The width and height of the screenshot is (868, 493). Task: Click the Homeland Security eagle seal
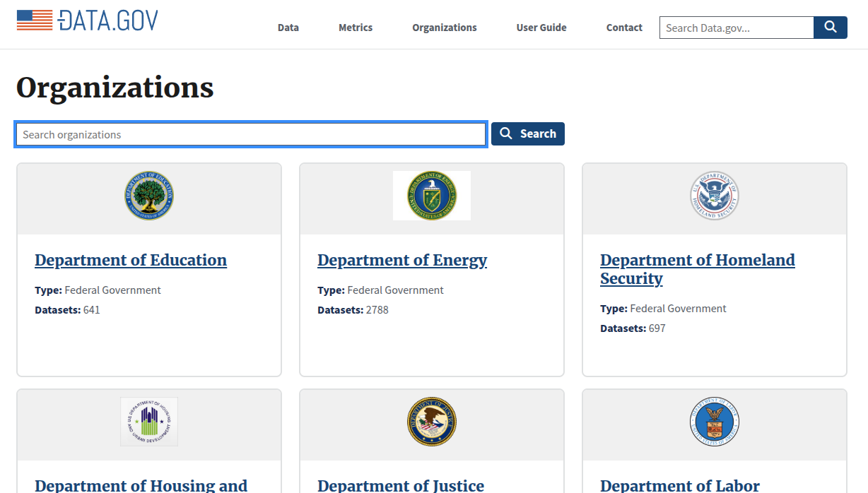coord(714,196)
